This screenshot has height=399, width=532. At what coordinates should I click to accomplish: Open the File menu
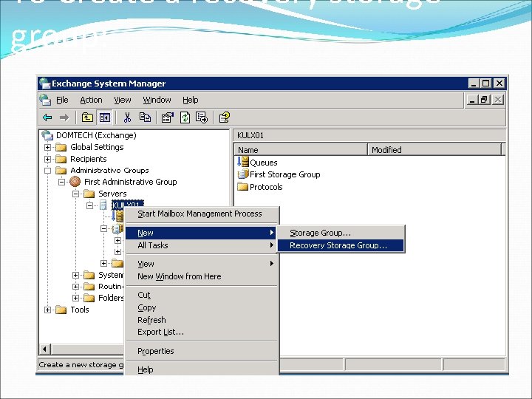[x=62, y=100]
